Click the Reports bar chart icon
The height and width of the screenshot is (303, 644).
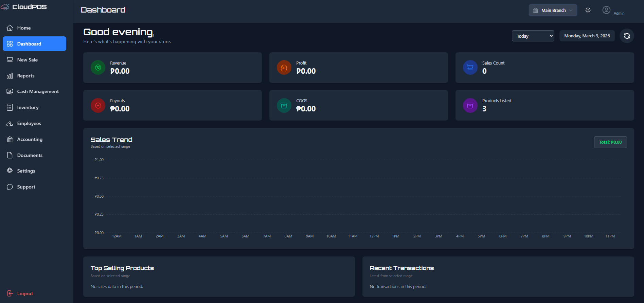pyautogui.click(x=10, y=76)
